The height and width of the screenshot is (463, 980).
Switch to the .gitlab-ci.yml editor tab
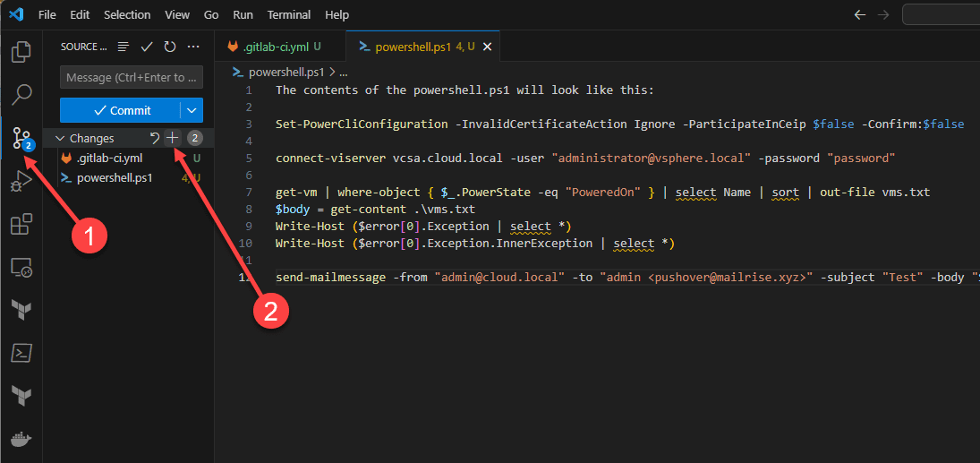[275, 47]
